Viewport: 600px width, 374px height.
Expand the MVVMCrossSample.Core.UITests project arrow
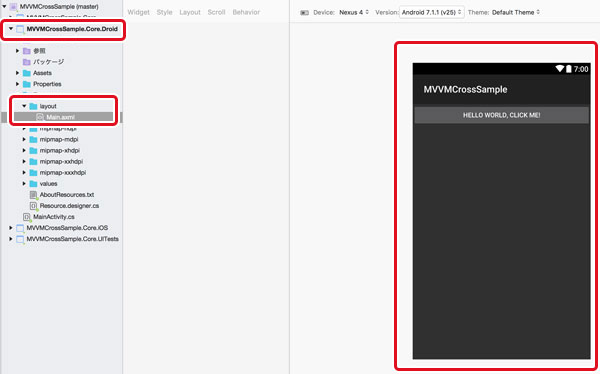click(11, 239)
